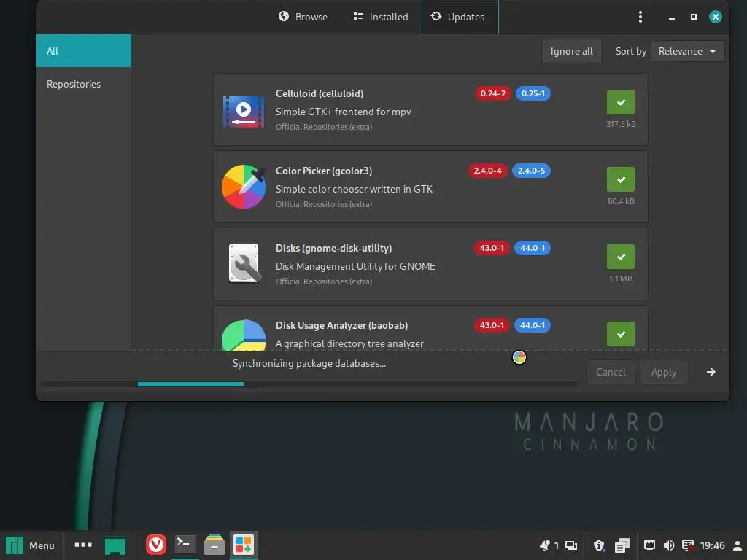Image resolution: width=747 pixels, height=560 pixels.
Task: Click the green Manjaro desktop icon
Action: (x=115, y=545)
